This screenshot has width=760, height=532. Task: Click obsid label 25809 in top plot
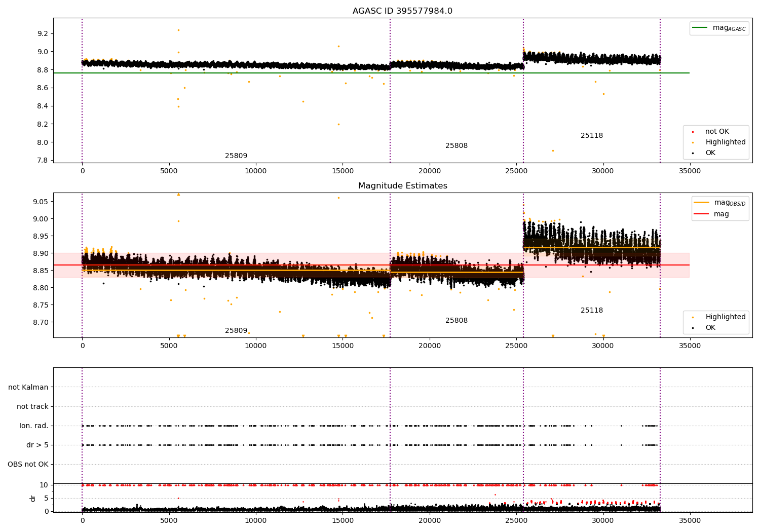pyautogui.click(x=236, y=156)
